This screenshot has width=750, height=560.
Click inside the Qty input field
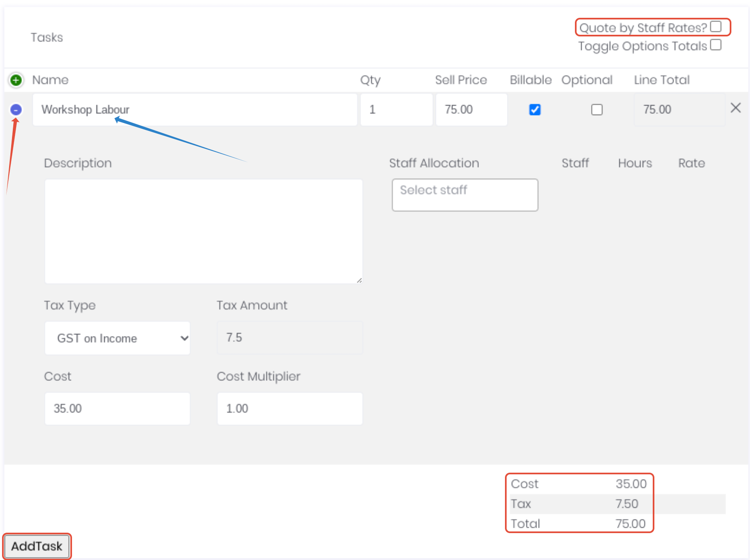396,110
